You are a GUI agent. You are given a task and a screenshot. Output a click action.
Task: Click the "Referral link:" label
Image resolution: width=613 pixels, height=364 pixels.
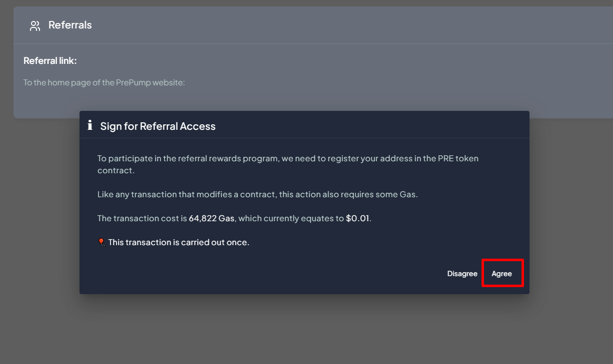50,61
